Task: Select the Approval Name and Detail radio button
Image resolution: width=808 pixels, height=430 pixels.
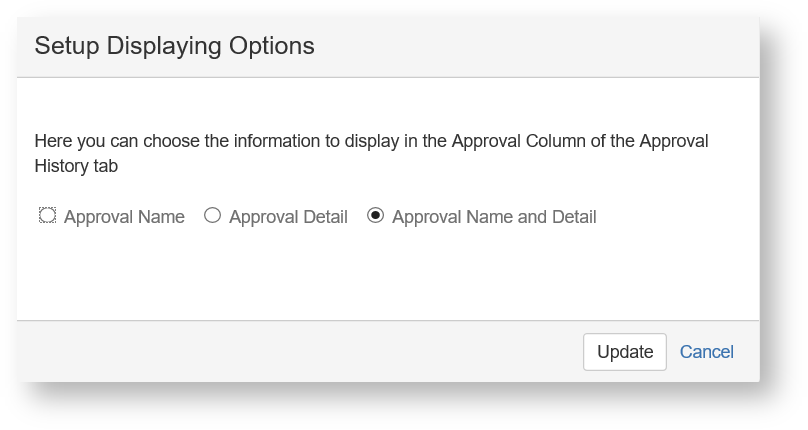Action: [376, 216]
